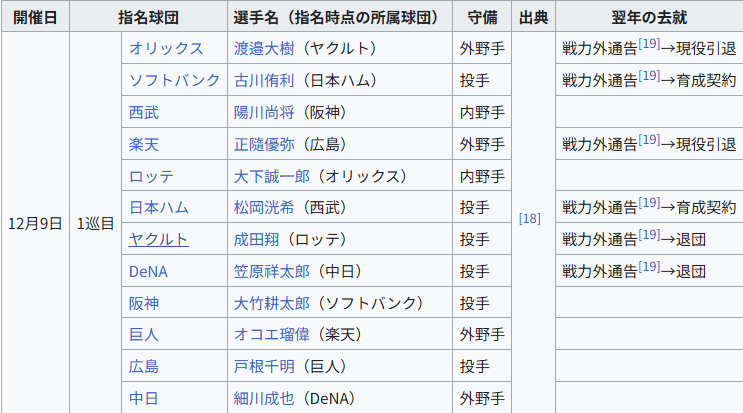Viewport: 743px width, 413px height.
Task: Click the ソフトバンク team link
Action: 174,80
